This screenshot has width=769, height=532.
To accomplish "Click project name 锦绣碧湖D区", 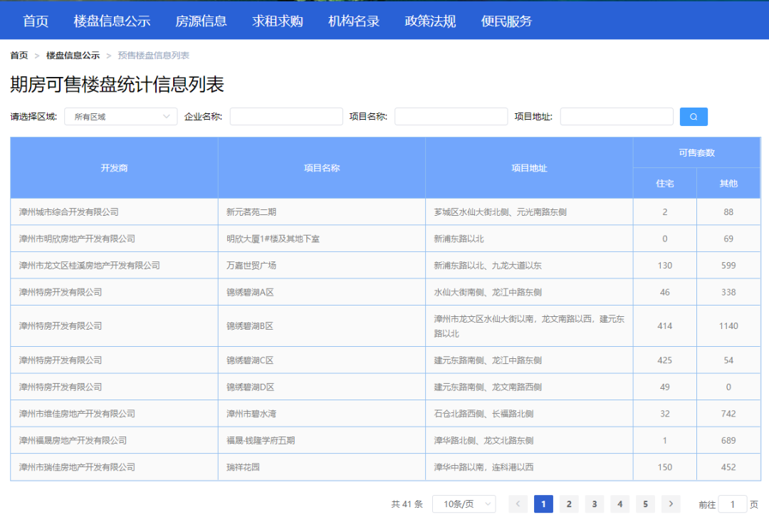I will [x=250, y=387].
